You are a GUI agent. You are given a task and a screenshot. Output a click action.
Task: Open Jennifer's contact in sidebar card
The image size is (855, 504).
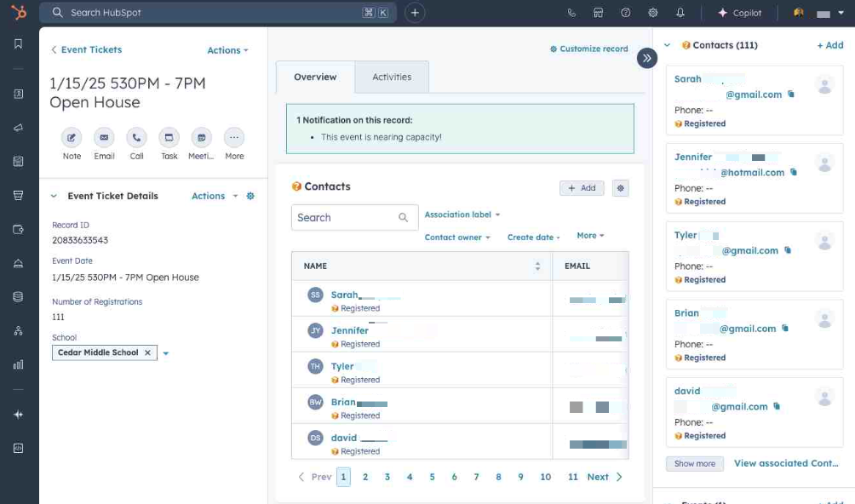pos(693,157)
